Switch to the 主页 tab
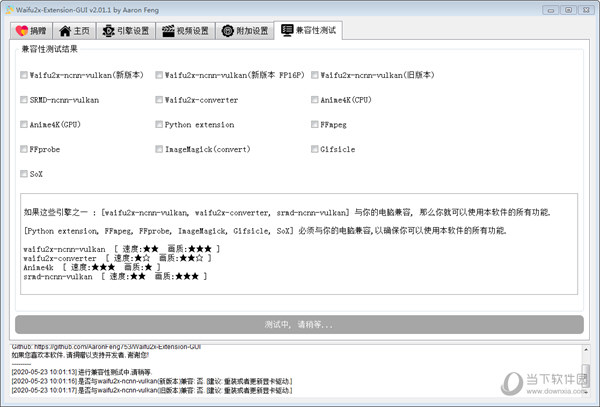This screenshot has width=600, height=407. click(x=74, y=31)
